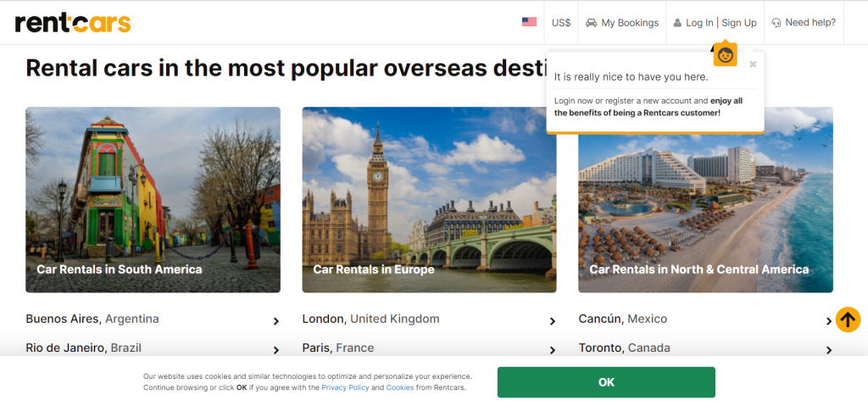Open Car Rentals in South America image
The image size is (868, 406).
(153, 199)
